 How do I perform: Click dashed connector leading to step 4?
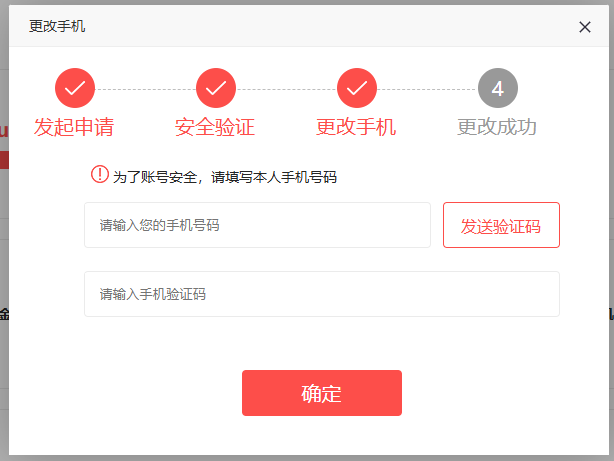point(427,89)
